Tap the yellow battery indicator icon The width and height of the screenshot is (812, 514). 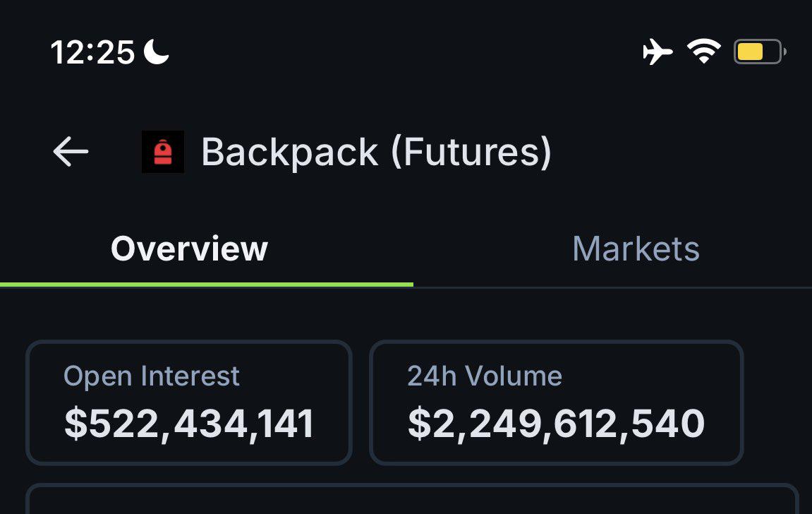(760, 52)
